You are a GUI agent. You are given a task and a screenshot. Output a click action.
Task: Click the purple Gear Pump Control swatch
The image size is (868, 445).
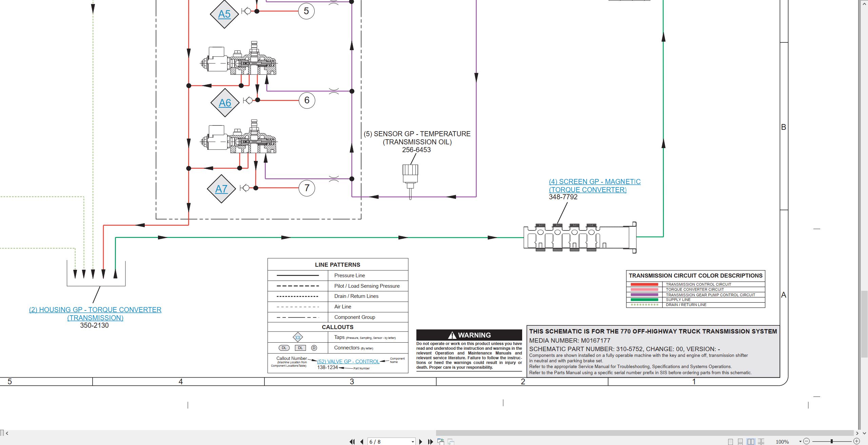644,295
